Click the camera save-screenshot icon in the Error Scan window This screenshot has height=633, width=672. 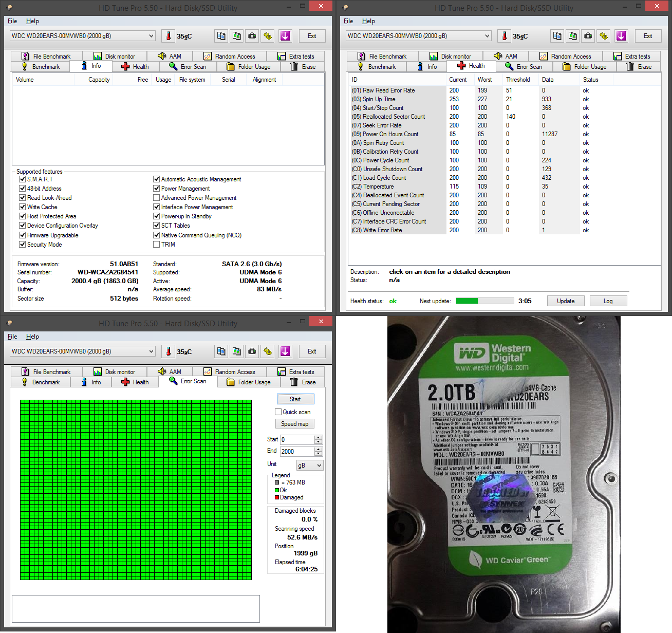(x=252, y=351)
